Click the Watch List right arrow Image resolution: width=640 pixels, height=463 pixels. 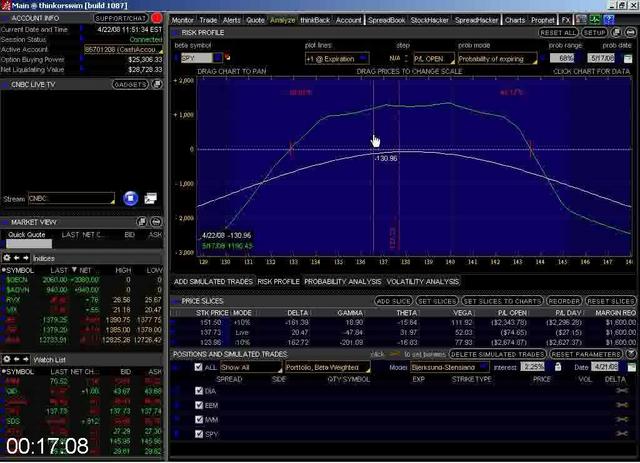tap(26, 359)
